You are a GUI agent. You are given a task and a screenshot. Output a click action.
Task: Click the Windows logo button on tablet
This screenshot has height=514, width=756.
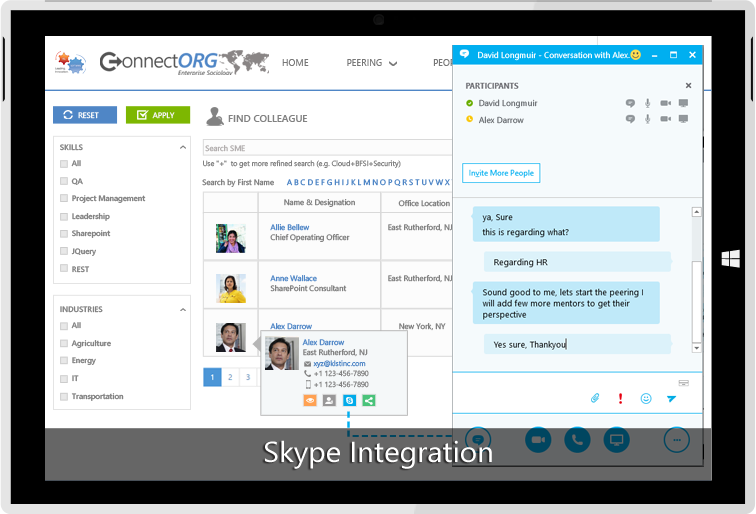point(730,258)
